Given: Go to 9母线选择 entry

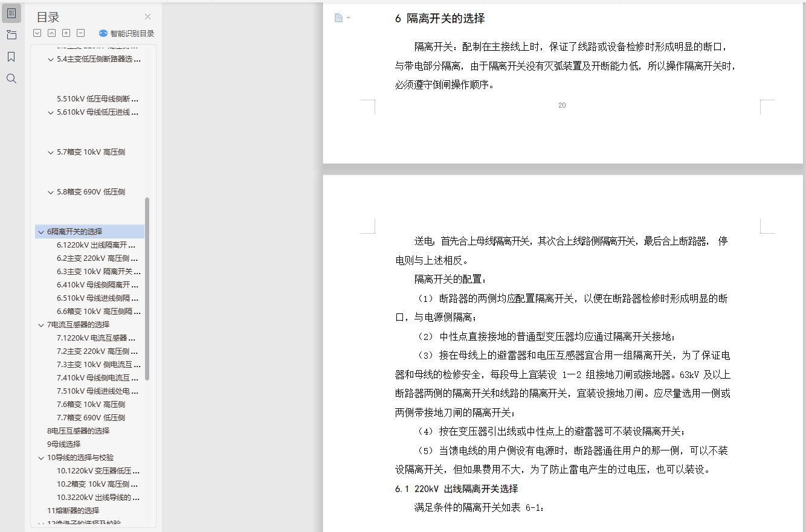Looking at the screenshot, I should click(x=64, y=444).
